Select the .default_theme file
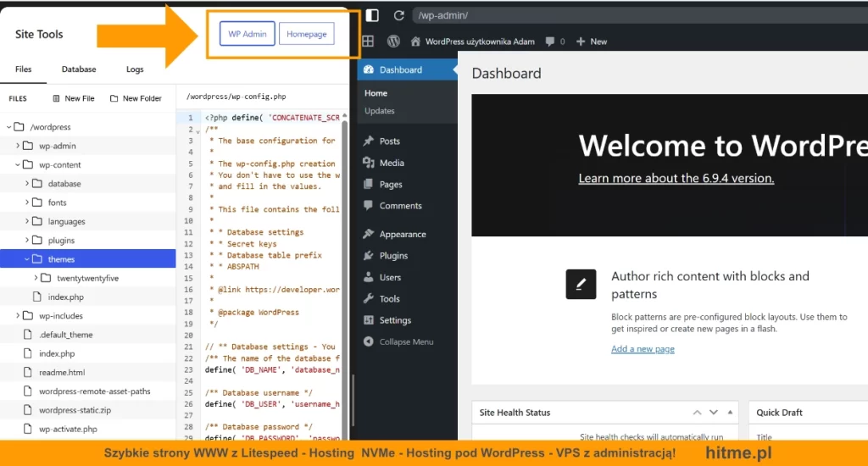Image resolution: width=868 pixels, height=466 pixels. (66, 335)
